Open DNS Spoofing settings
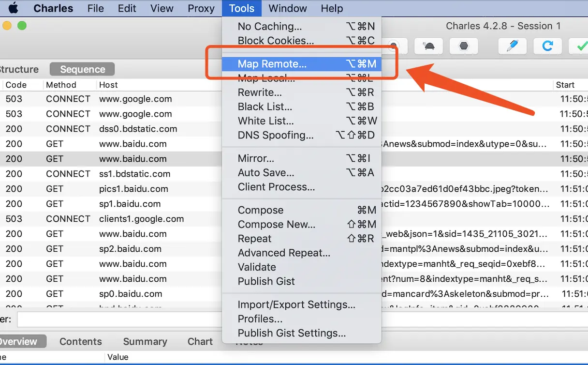The height and width of the screenshot is (365, 588). [302, 135]
